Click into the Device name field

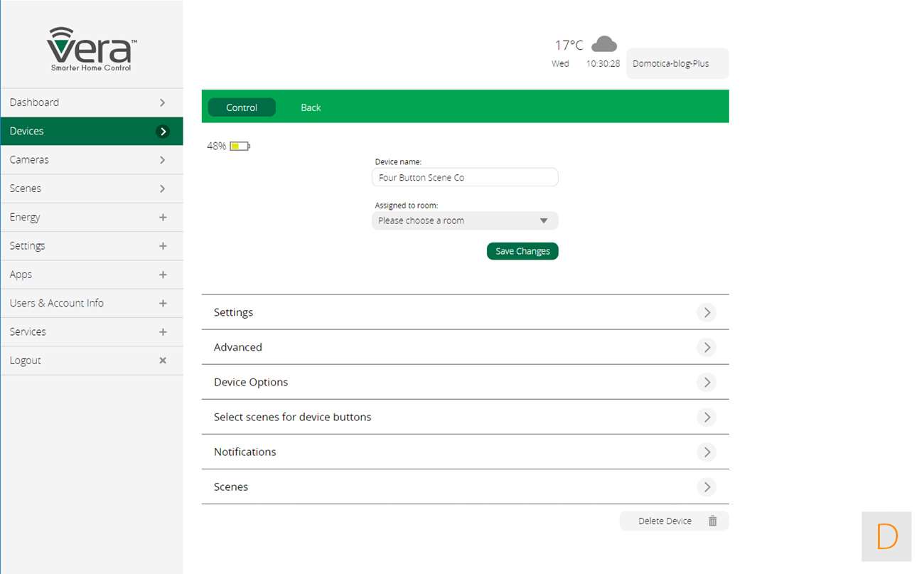click(465, 178)
